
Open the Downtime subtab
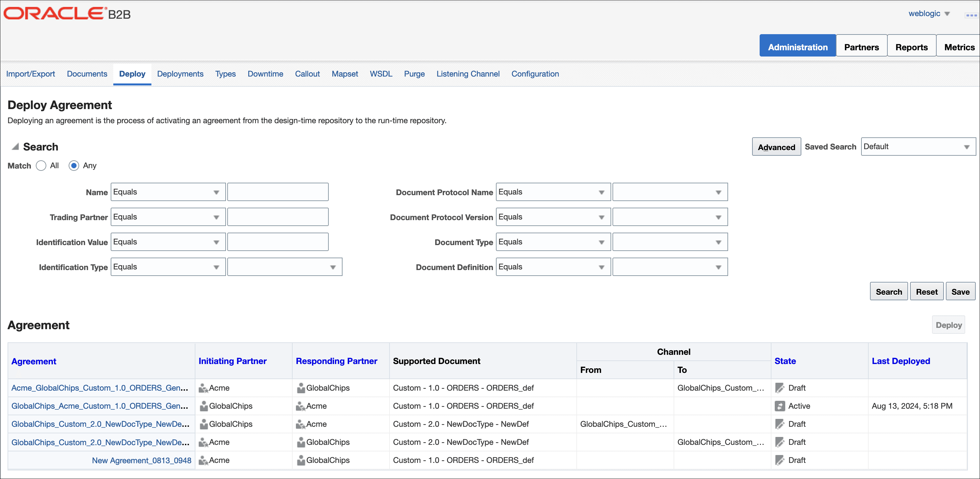pos(266,74)
